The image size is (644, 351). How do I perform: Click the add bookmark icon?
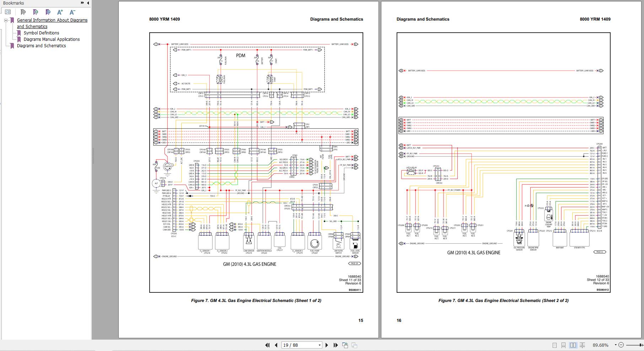pyautogui.click(x=36, y=12)
